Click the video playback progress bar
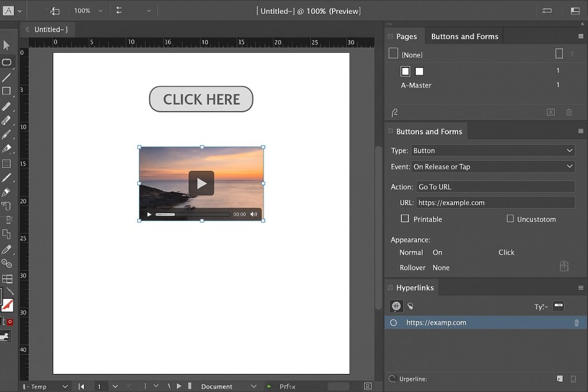This screenshot has height=392, width=588. click(x=192, y=214)
